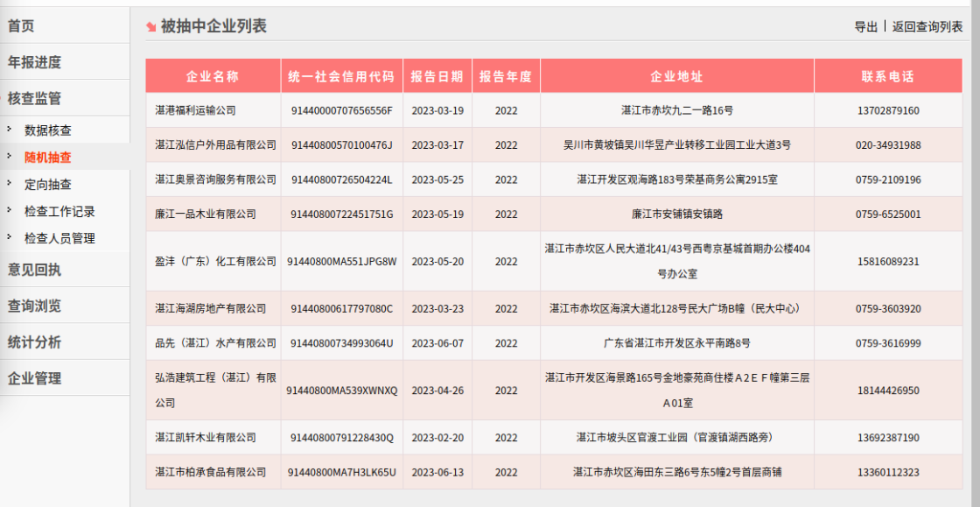Click the arrow icon before 检查工作记录

(x=9, y=211)
